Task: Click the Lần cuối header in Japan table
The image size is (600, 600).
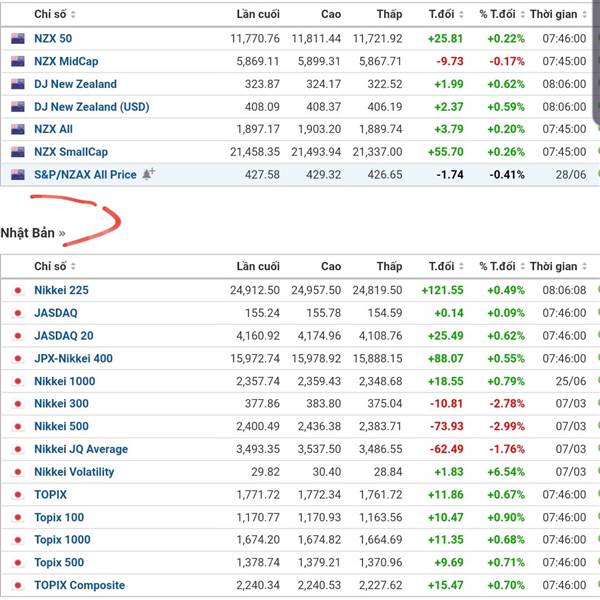Action: (258, 266)
